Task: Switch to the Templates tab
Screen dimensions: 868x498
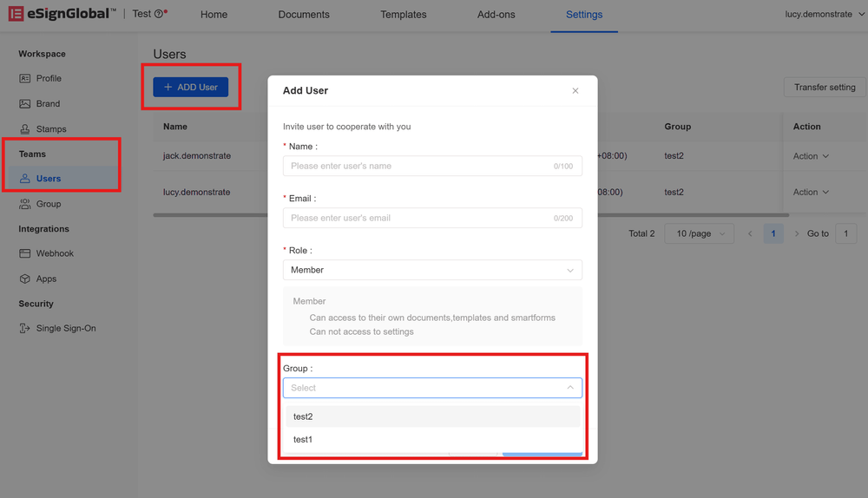Action: click(404, 15)
